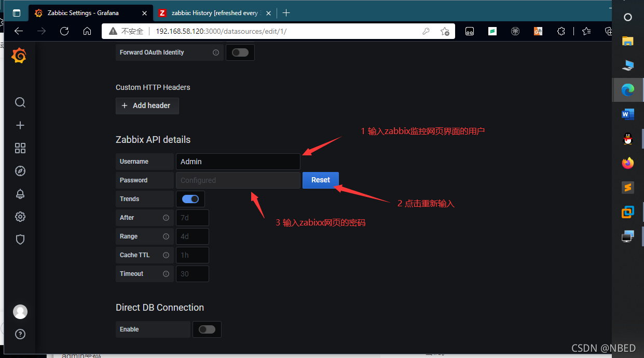Click Reset password button

(x=320, y=180)
